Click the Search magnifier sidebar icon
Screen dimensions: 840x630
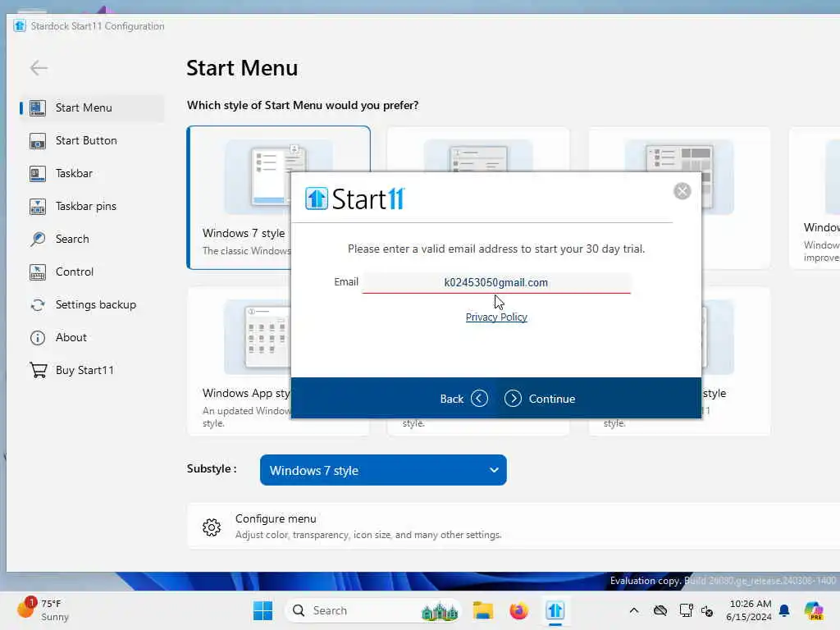click(x=38, y=239)
